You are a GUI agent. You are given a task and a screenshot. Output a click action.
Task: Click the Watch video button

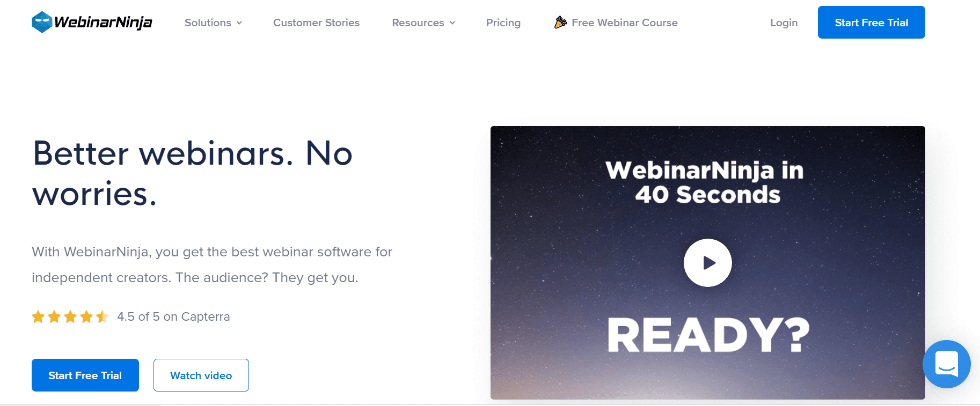coord(201,375)
